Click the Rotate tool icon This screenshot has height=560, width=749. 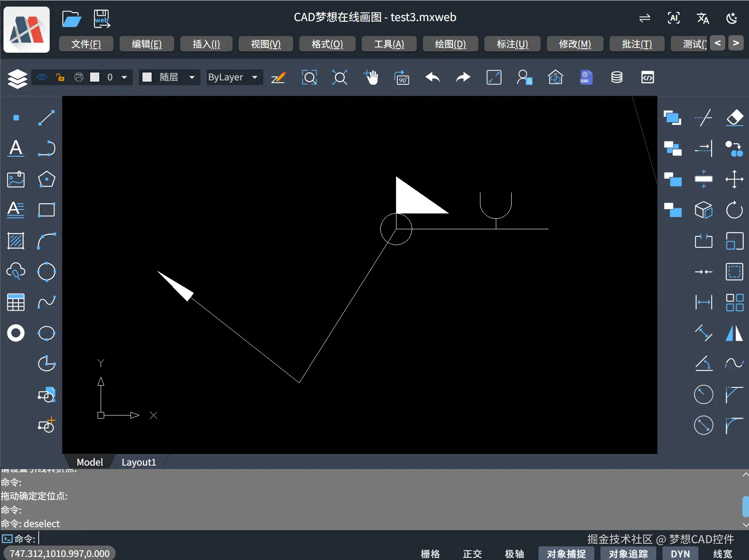pyautogui.click(x=734, y=210)
